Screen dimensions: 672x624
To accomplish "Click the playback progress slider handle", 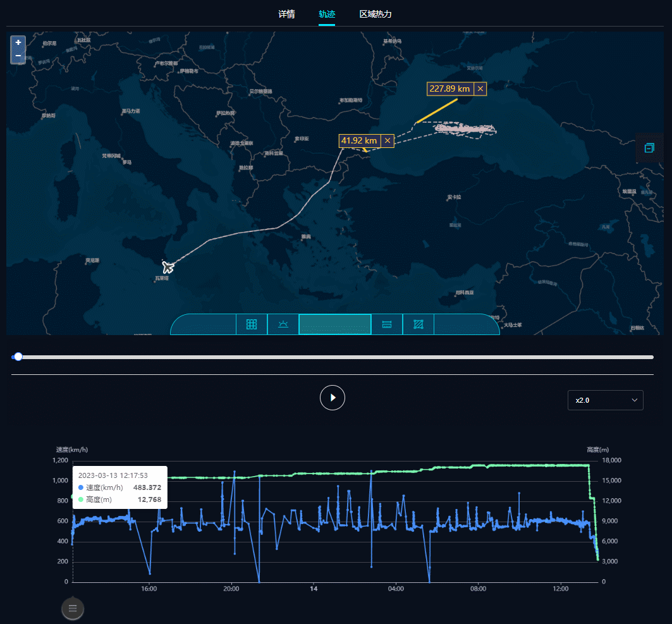I will 18,357.
